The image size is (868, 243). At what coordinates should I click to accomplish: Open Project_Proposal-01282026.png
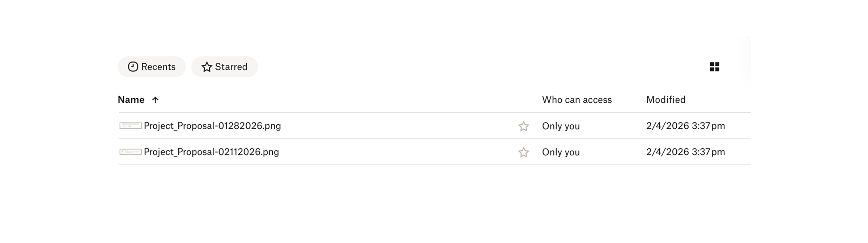(x=213, y=126)
